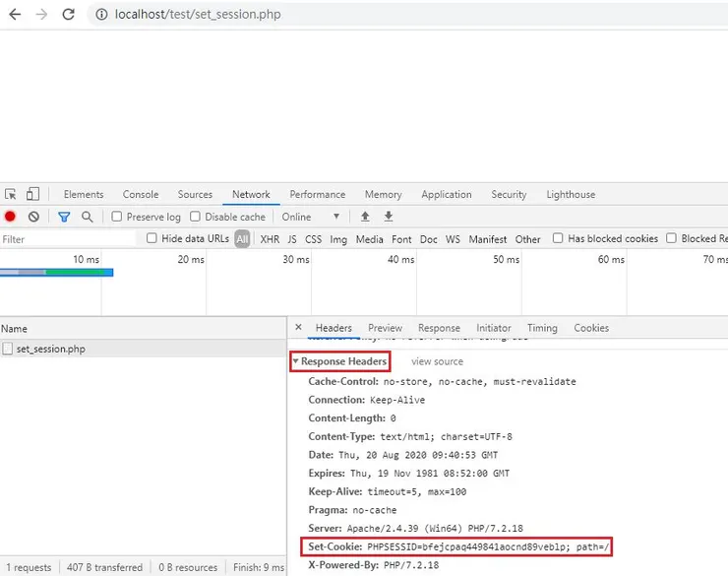Image resolution: width=728 pixels, height=576 pixels.
Task: Check Has blocked cookies
Action: click(558, 238)
